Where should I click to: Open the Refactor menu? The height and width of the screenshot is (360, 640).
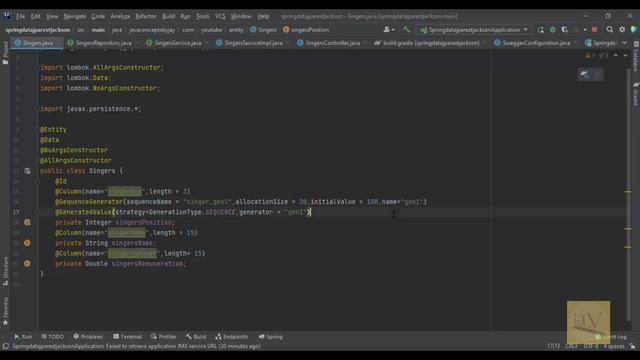pos(146,16)
